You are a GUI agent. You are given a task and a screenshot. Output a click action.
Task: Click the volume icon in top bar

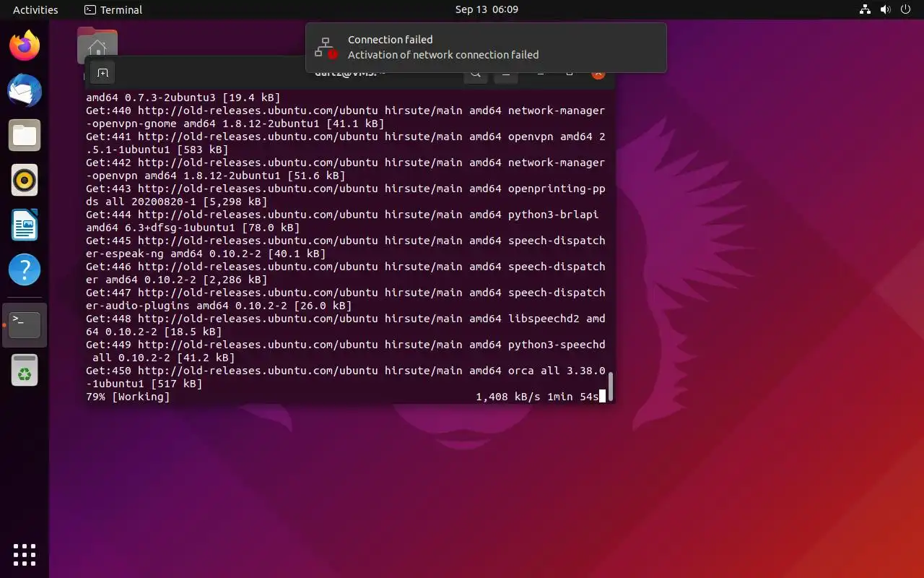coord(885,10)
